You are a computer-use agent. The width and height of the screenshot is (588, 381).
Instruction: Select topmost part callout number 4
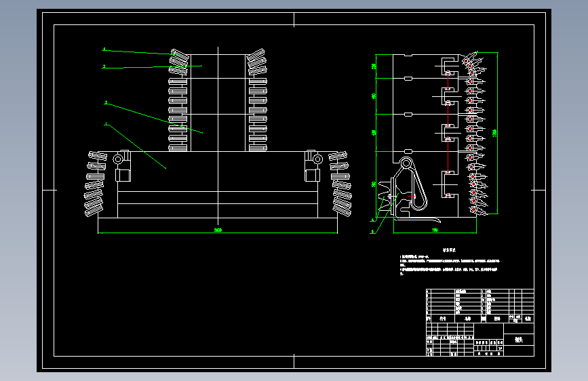point(104,49)
